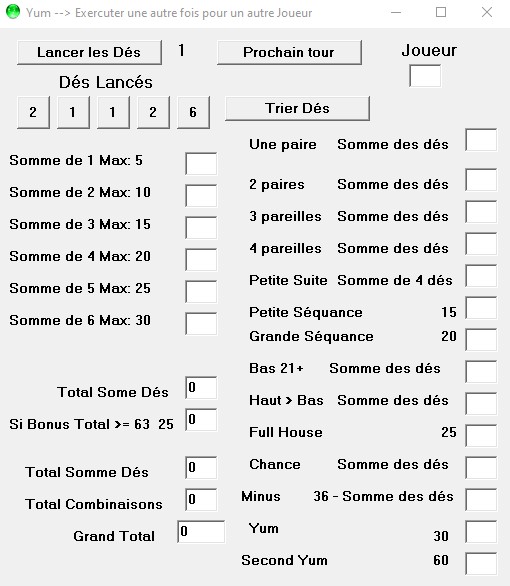Maximize the Yum window
The width and height of the screenshot is (510, 586).
coord(441,12)
